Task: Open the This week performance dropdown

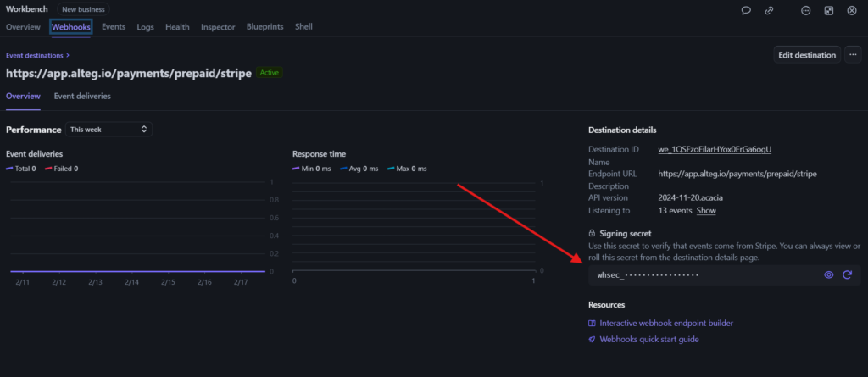Action: click(x=108, y=130)
